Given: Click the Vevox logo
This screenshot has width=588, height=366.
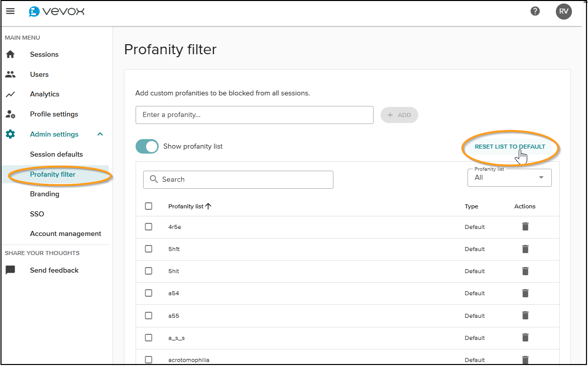Looking at the screenshot, I should 57,12.
